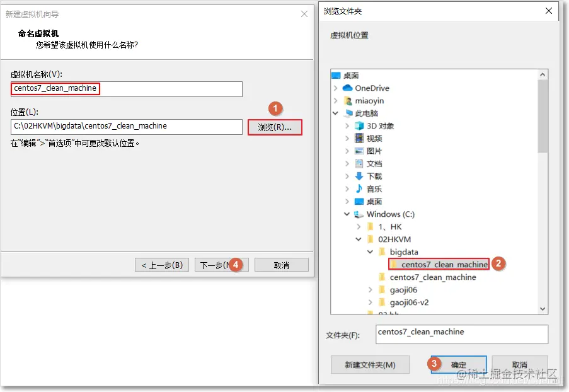Click the 文档 (Documents) folder icon

pos(359,163)
